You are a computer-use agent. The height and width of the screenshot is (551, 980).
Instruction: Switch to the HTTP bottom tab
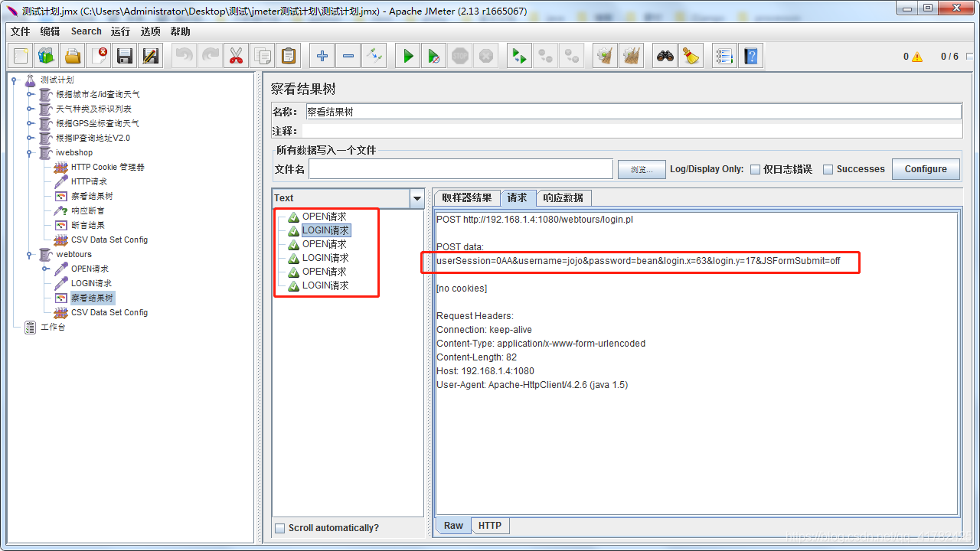point(490,526)
